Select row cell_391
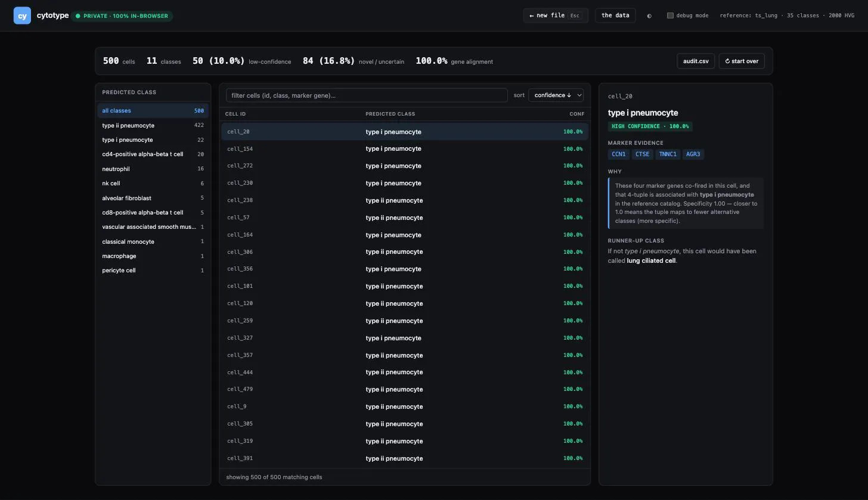 click(x=405, y=459)
